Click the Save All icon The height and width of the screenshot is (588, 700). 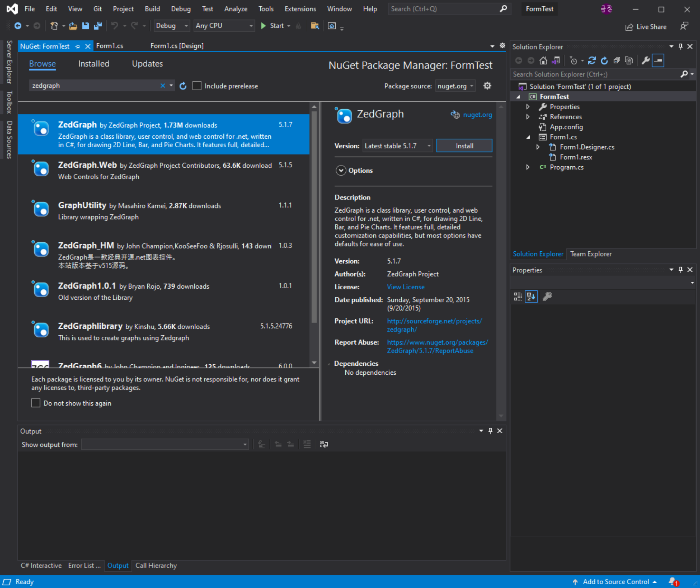pyautogui.click(x=98, y=26)
